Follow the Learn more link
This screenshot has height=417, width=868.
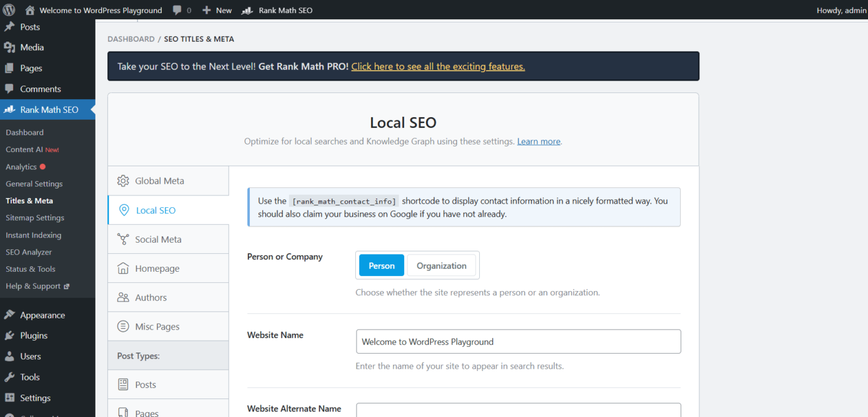point(539,141)
